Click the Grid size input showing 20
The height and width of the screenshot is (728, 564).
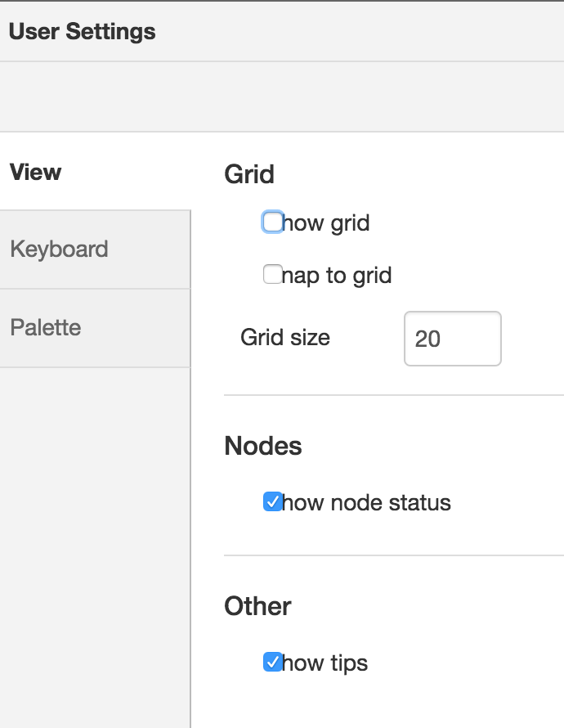(x=453, y=339)
